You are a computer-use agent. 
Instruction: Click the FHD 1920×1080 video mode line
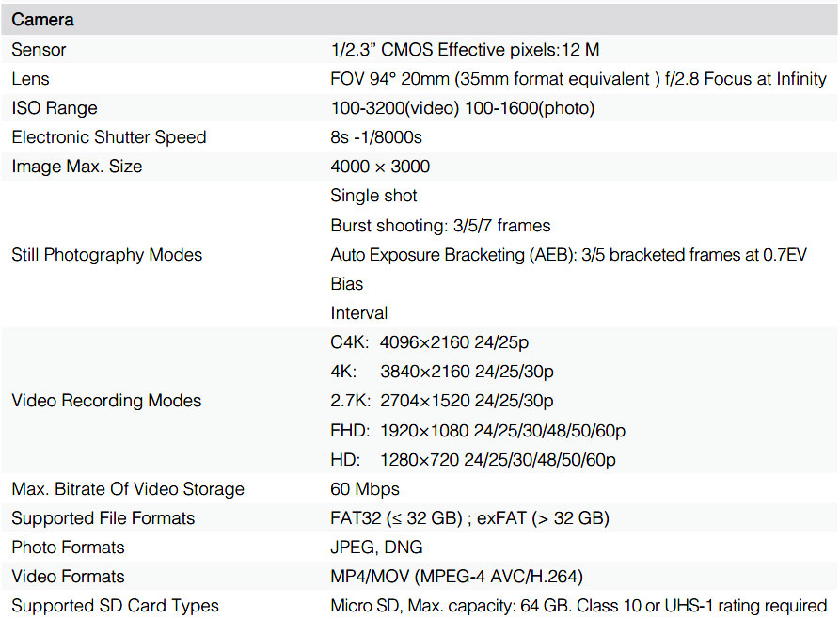(478, 431)
